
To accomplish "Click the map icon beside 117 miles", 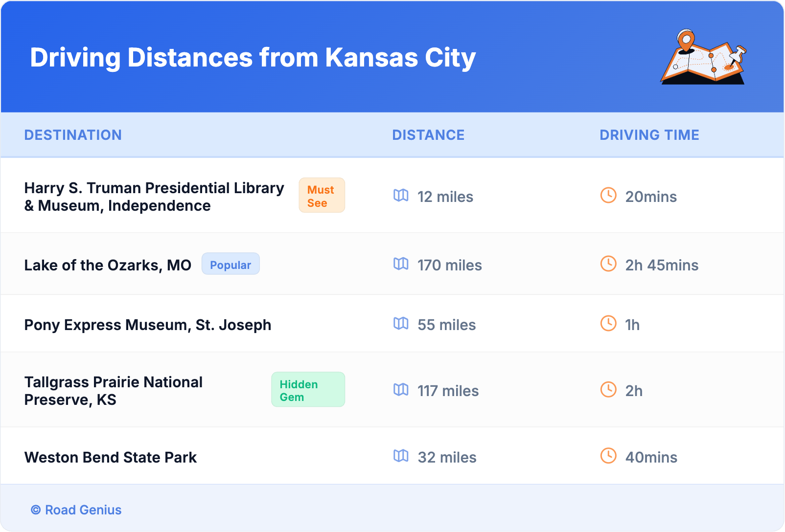I will [x=401, y=390].
